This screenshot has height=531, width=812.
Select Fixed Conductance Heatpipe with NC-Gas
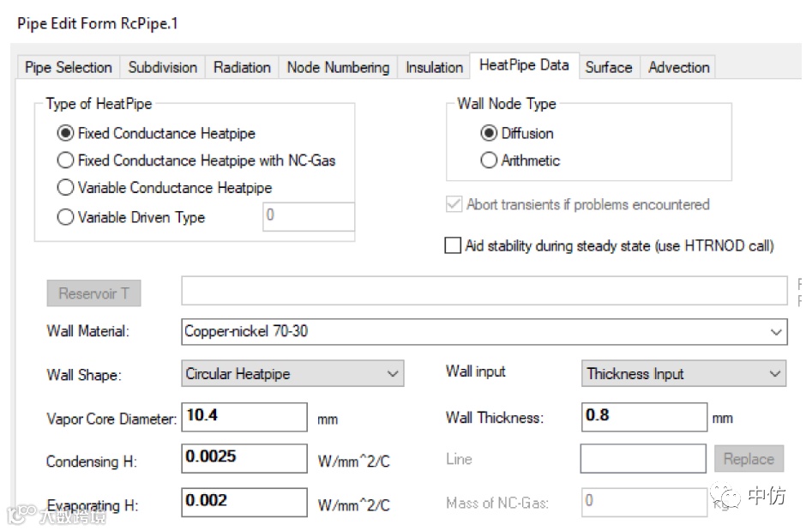(65, 160)
